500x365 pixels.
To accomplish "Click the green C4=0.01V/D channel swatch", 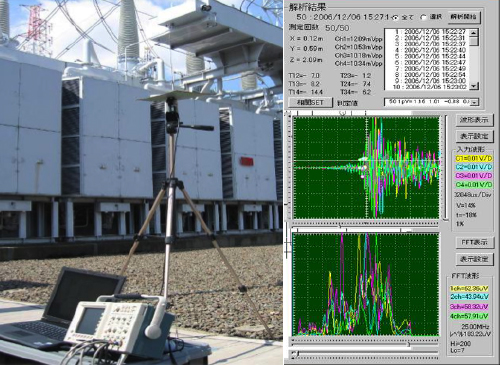I will point(474,185).
